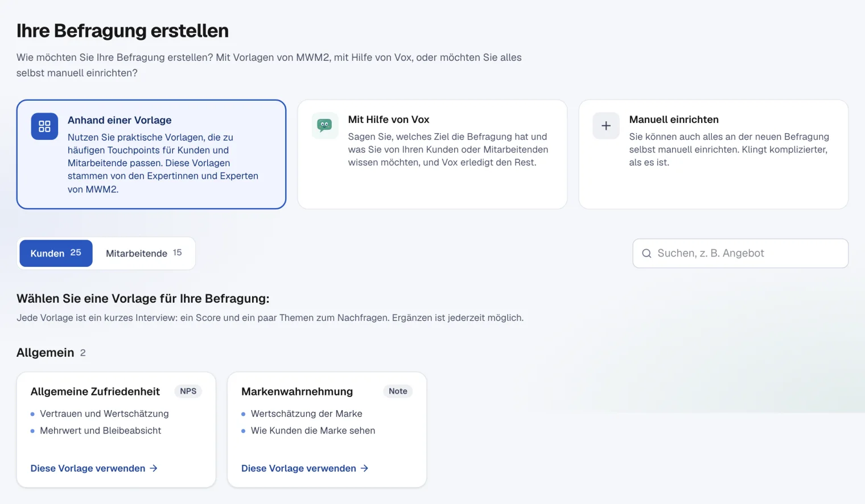Click the count 25 beside Kunden
Viewport: 865px width, 504px height.
click(76, 253)
